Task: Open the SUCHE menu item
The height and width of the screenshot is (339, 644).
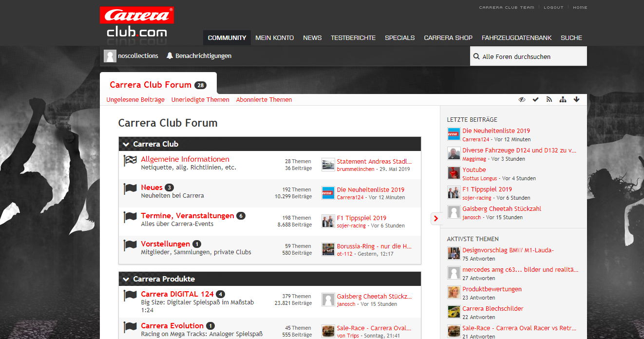Action: 571,38
